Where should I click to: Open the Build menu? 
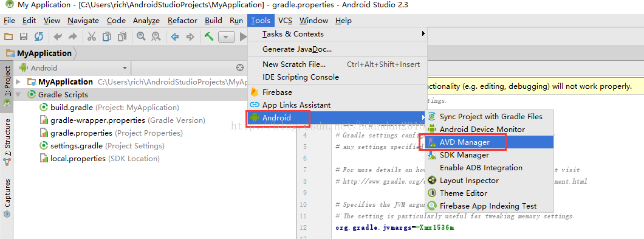click(214, 21)
